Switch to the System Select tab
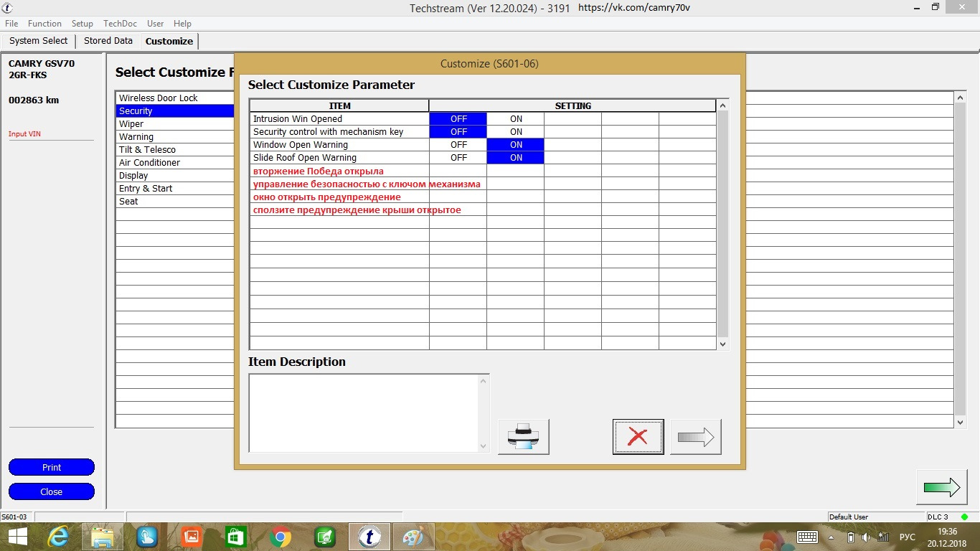The image size is (980, 551). point(38,41)
